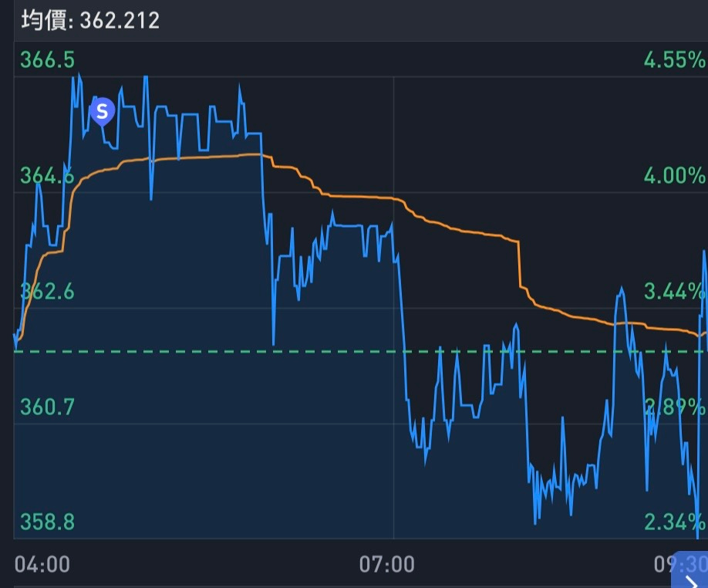Click the 07:00 time axis label

pos(387,565)
